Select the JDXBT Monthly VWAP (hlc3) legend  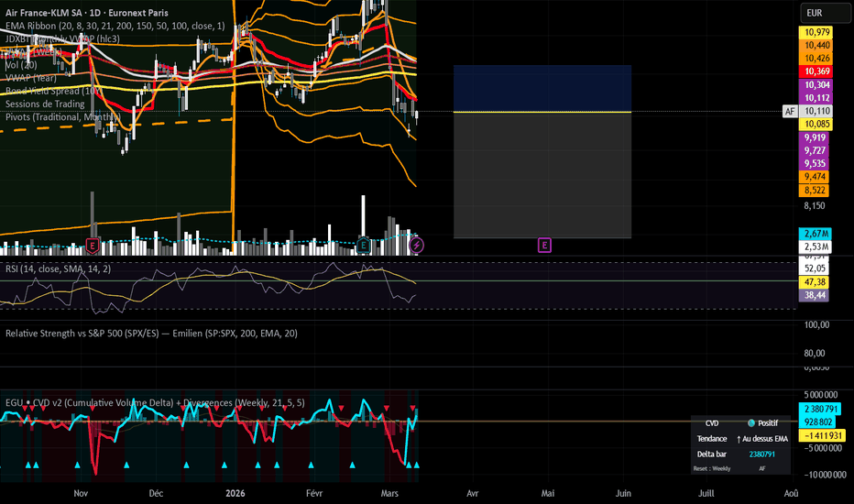point(62,38)
